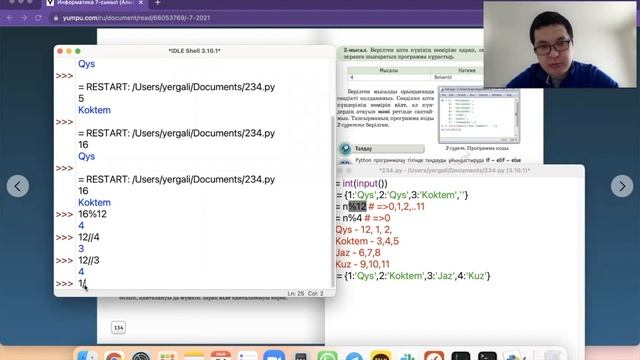Open Launchpad grid icon in the Dock
Viewport: 640px width, 360px height.
click(x=167, y=356)
